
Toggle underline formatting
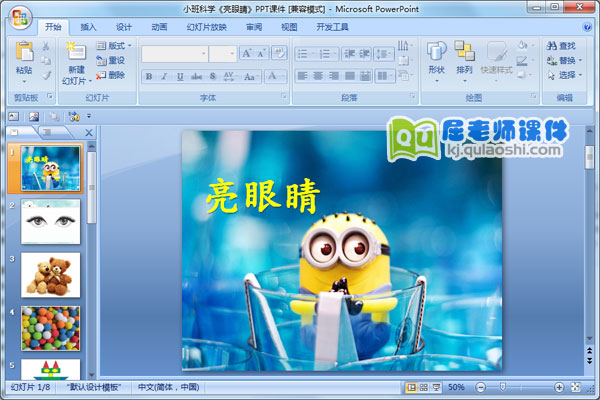pos(180,76)
